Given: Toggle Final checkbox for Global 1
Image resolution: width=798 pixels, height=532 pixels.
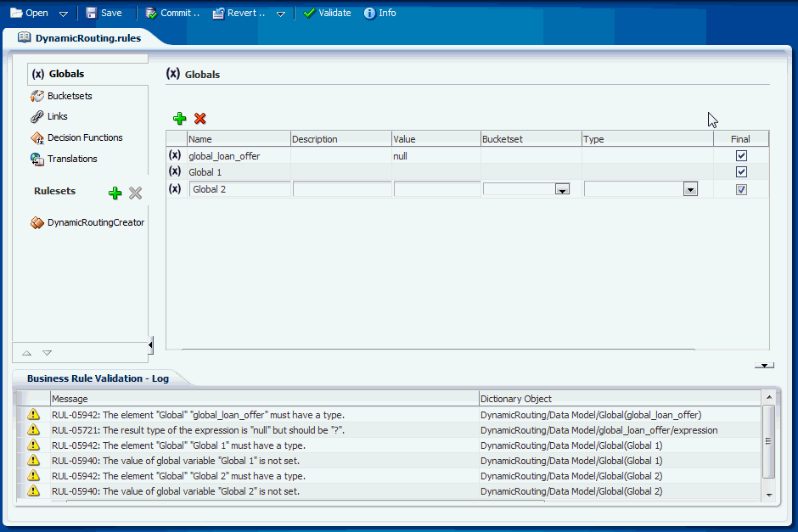Looking at the screenshot, I should pyautogui.click(x=741, y=172).
